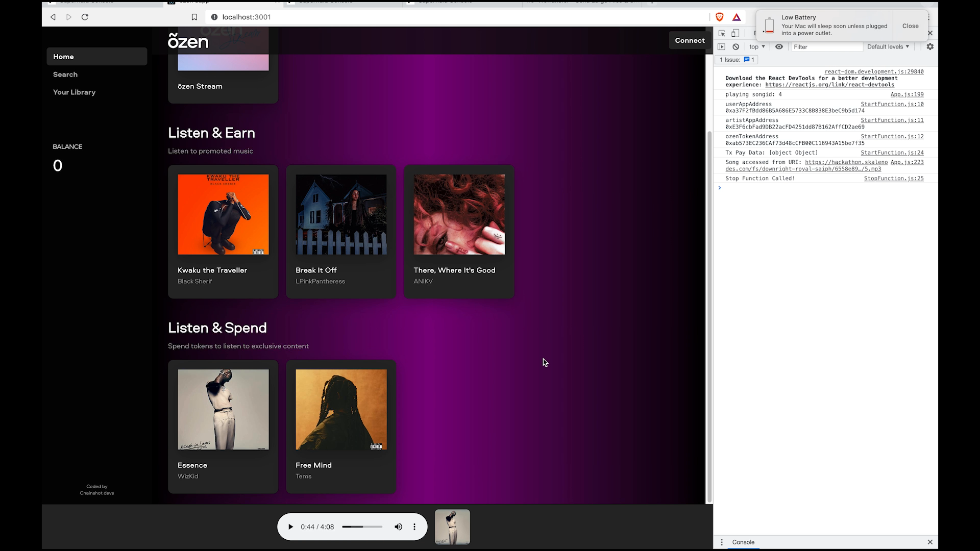
Task: Click 'Tems' artist name
Action: (x=303, y=476)
